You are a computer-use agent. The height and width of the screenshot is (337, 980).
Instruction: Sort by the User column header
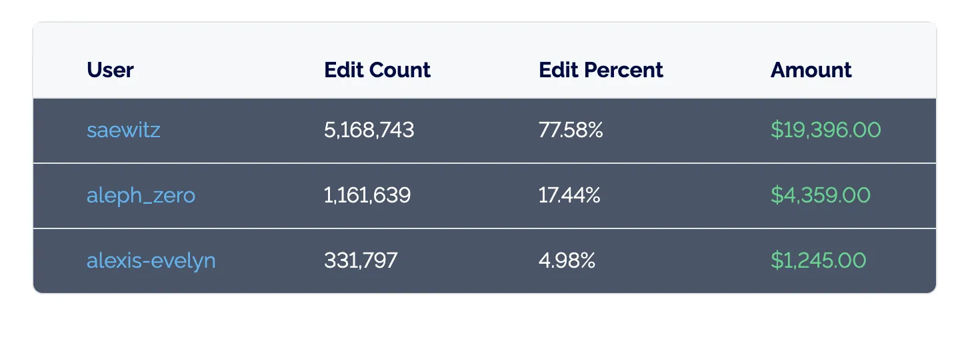pos(110,70)
